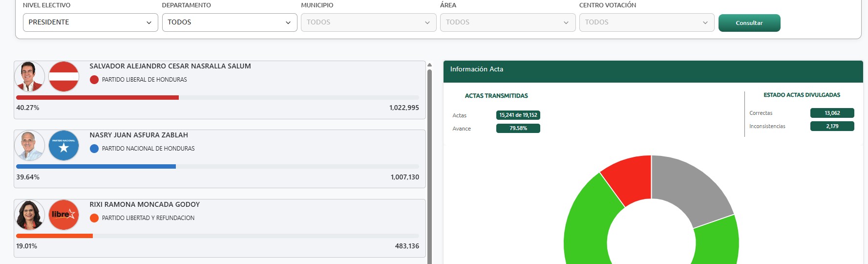Click blue dot beside Partido Nacional de Honduras

(94, 149)
